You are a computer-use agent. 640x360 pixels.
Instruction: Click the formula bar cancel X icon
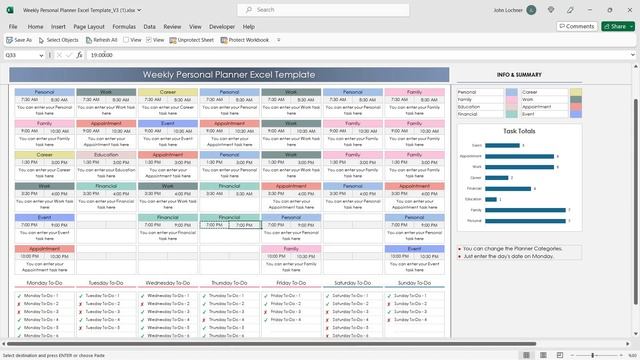(x=59, y=55)
